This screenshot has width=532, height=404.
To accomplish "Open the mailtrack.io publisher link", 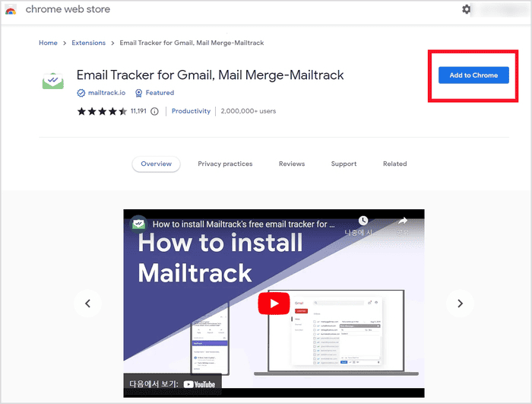I will point(106,93).
